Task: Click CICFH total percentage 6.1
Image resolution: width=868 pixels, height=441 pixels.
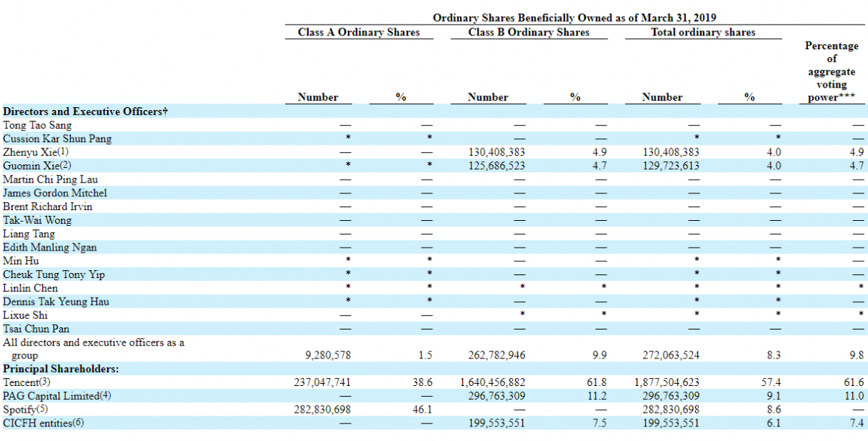Action: coord(774,423)
